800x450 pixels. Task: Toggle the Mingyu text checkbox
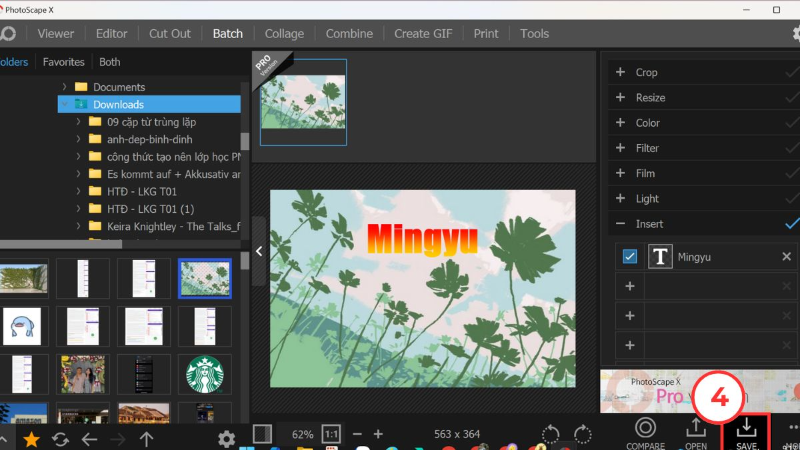click(x=630, y=256)
